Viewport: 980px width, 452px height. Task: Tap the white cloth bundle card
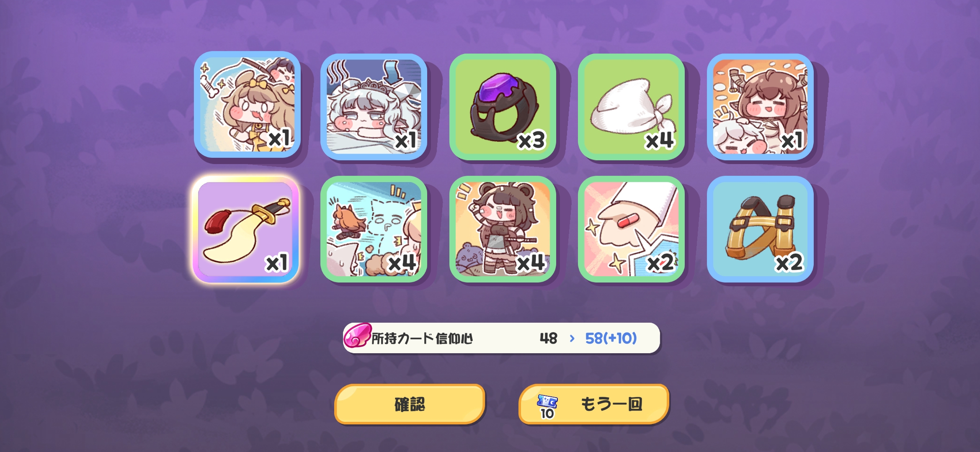pyautogui.click(x=632, y=107)
